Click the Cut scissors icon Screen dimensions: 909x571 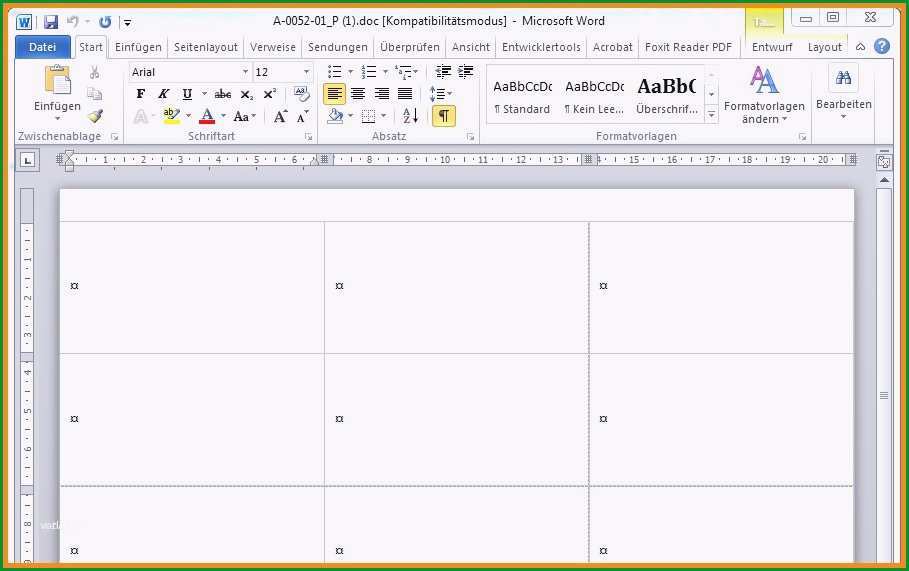pos(94,72)
